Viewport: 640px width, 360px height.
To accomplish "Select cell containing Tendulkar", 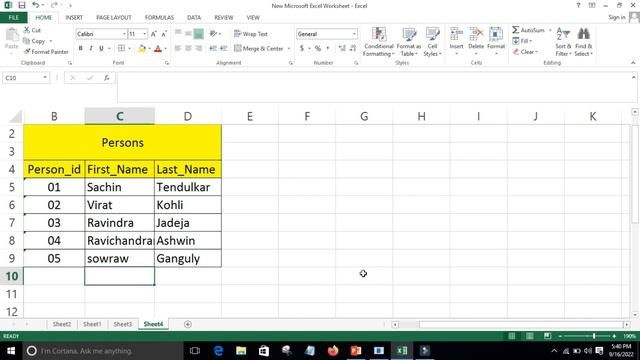I will coord(188,187).
